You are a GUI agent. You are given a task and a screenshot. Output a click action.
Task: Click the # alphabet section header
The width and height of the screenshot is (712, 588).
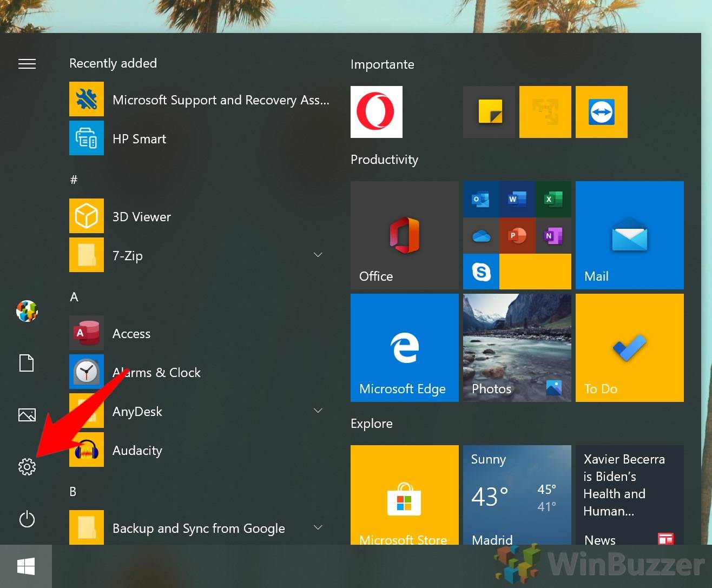point(74,180)
